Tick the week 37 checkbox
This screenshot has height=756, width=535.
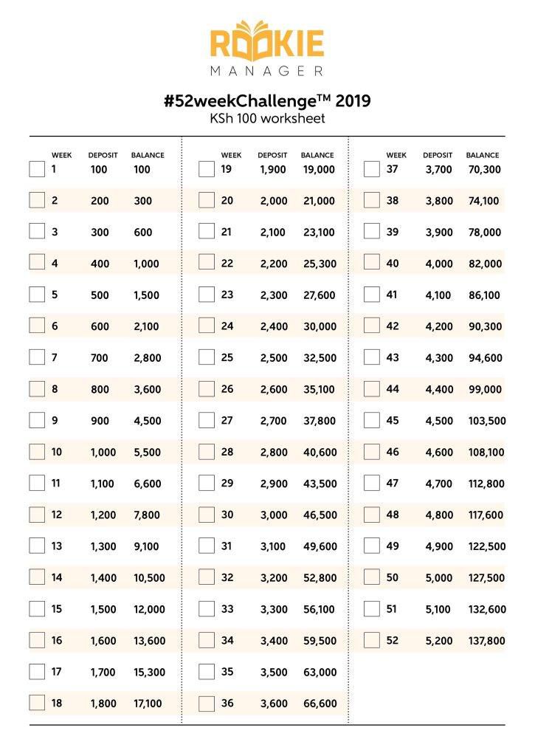coord(372,169)
